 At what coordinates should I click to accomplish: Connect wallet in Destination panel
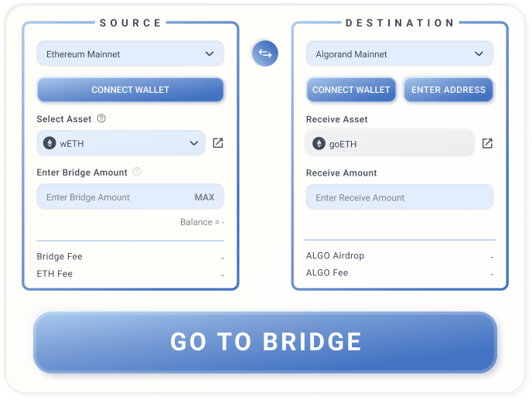click(x=351, y=90)
